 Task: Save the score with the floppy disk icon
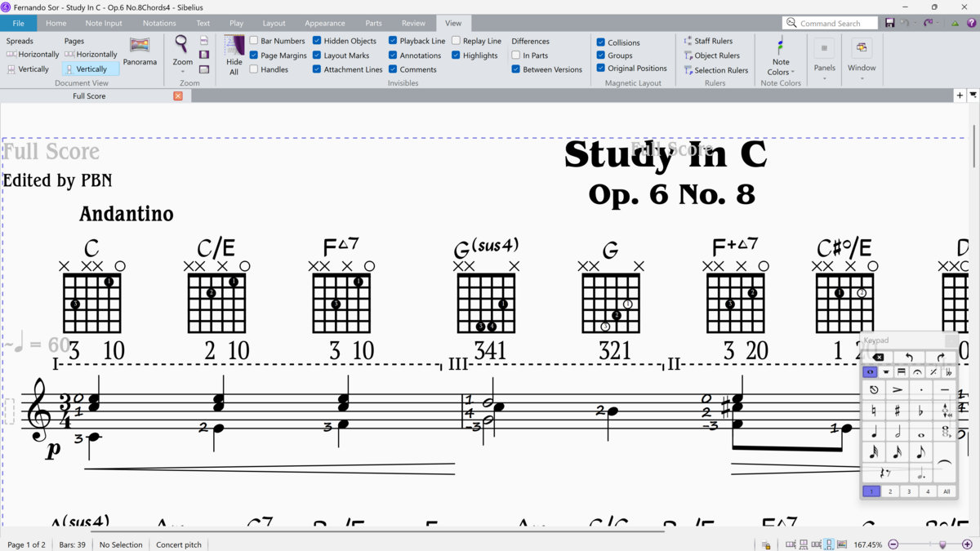point(889,23)
